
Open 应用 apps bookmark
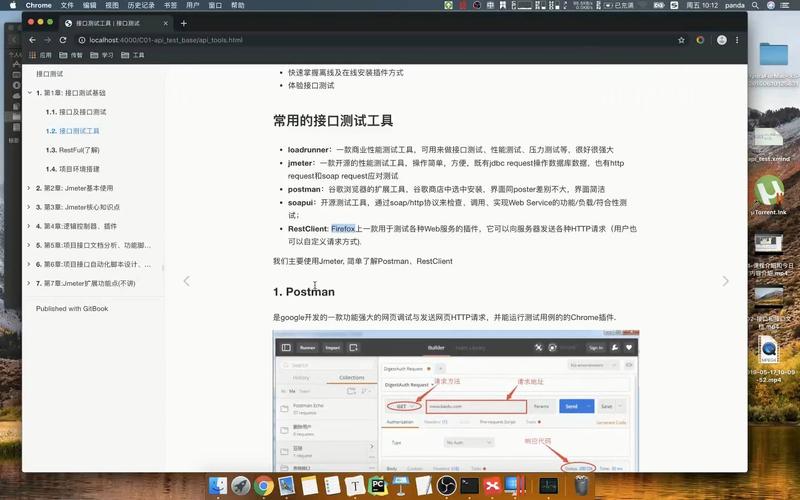pyautogui.click(x=40, y=55)
